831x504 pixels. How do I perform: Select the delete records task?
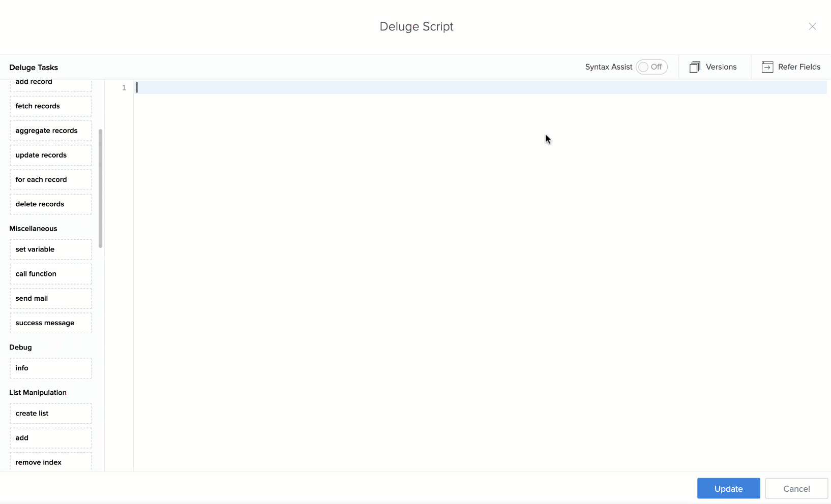[51, 204]
